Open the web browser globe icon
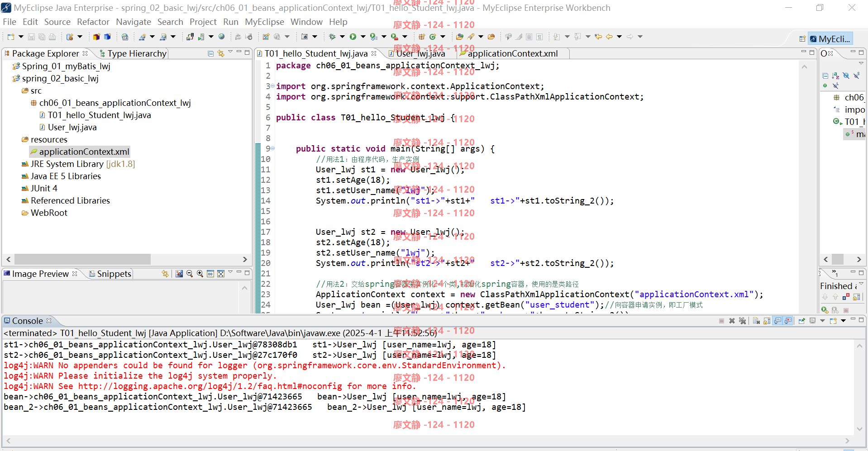Image resolution: width=868 pixels, height=451 pixels. (x=222, y=37)
